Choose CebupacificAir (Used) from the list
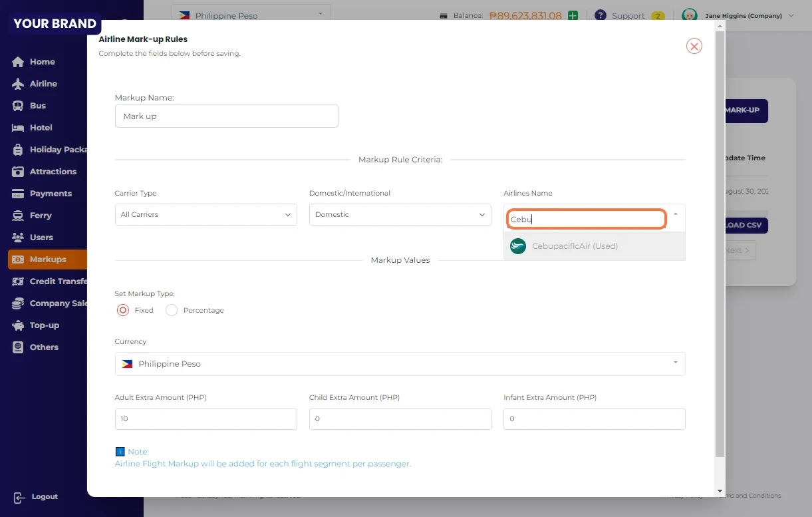Viewport: 812px width, 517px height. pos(575,246)
